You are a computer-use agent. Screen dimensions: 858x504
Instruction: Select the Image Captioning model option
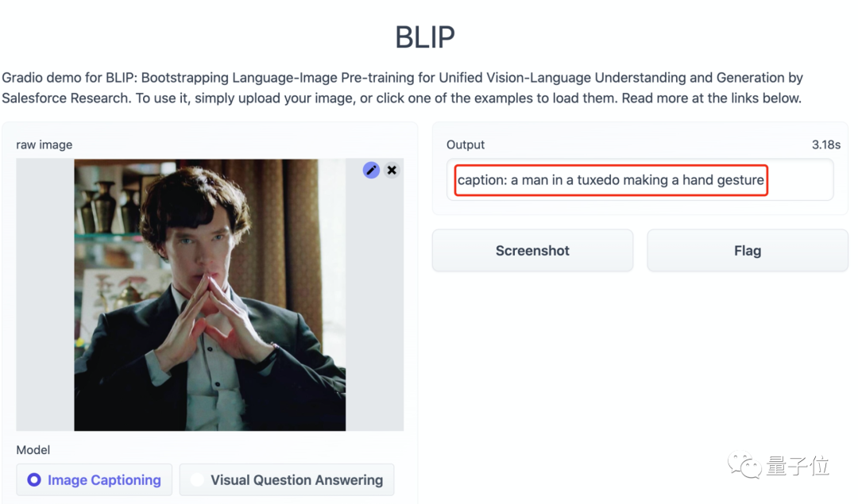pyautogui.click(x=95, y=480)
